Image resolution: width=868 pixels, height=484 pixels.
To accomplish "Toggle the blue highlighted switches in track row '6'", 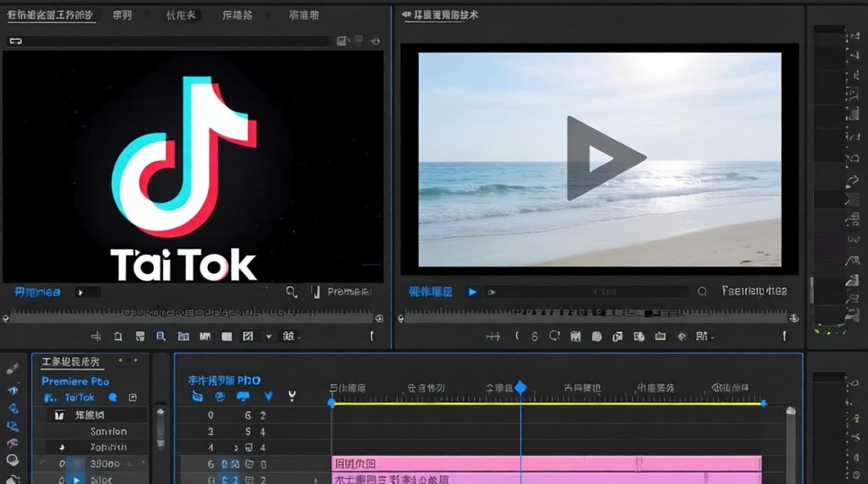I will coord(231,464).
